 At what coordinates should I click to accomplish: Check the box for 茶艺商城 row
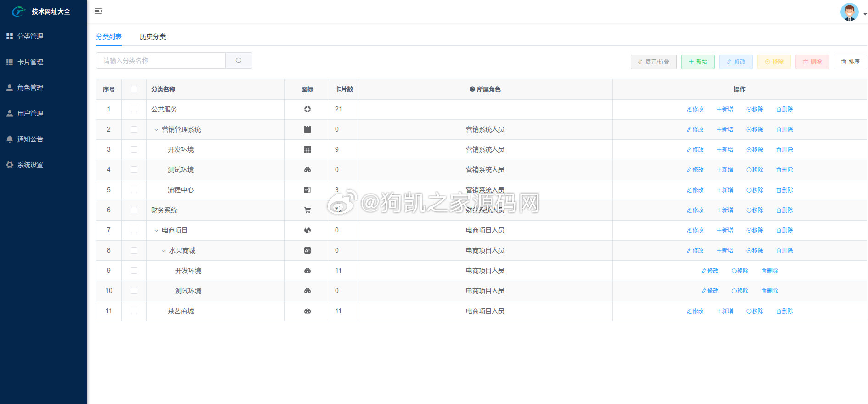pyautogui.click(x=134, y=311)
